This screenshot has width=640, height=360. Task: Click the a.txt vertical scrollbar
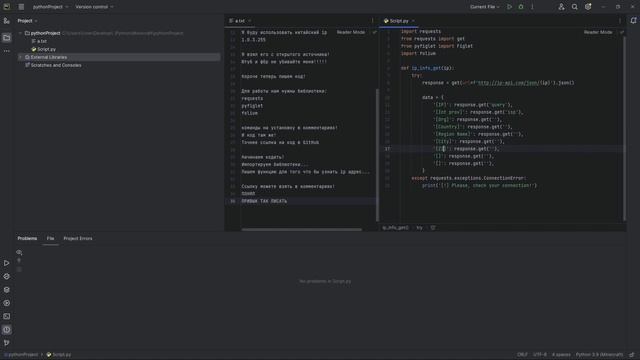click(x=377, y=155)
